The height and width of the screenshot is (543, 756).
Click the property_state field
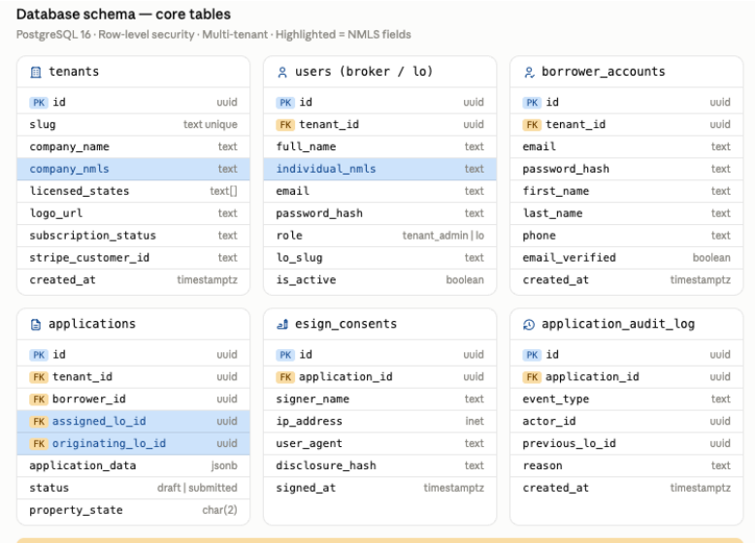[134, 510]
